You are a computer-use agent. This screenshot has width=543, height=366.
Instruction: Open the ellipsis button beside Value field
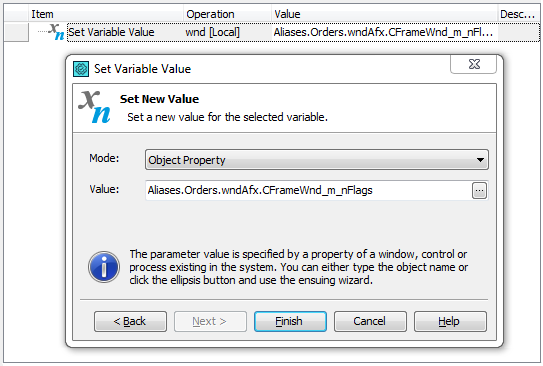(x=479, y=191)
